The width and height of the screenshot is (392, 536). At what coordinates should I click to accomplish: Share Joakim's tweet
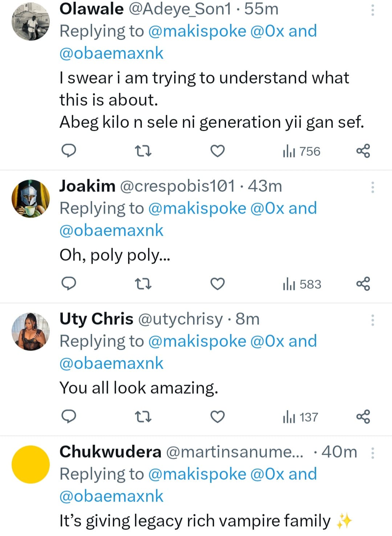(363, 284)
